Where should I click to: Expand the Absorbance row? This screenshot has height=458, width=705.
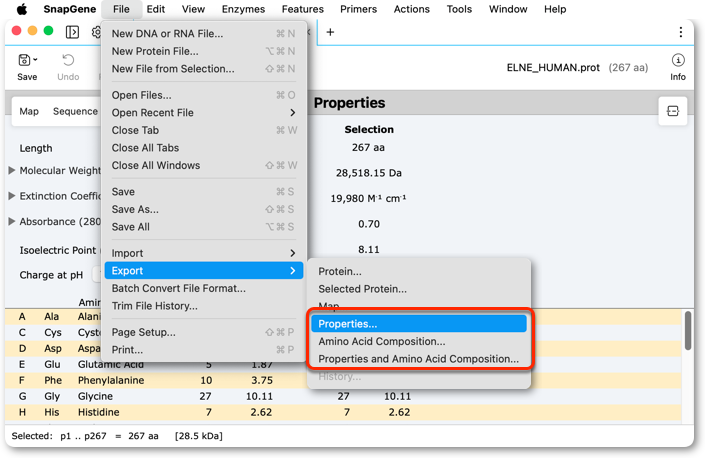tap(12, 222)
